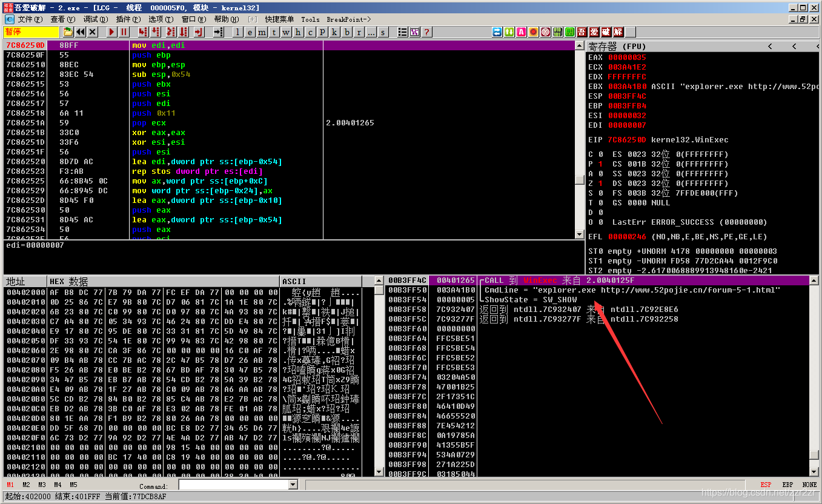Click the Execute till return icon

199,32
